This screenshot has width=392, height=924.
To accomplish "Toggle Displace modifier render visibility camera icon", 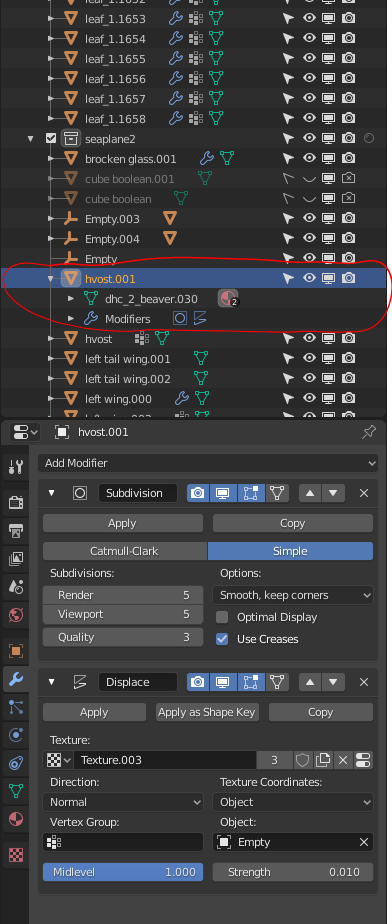I will pos(197,682).
